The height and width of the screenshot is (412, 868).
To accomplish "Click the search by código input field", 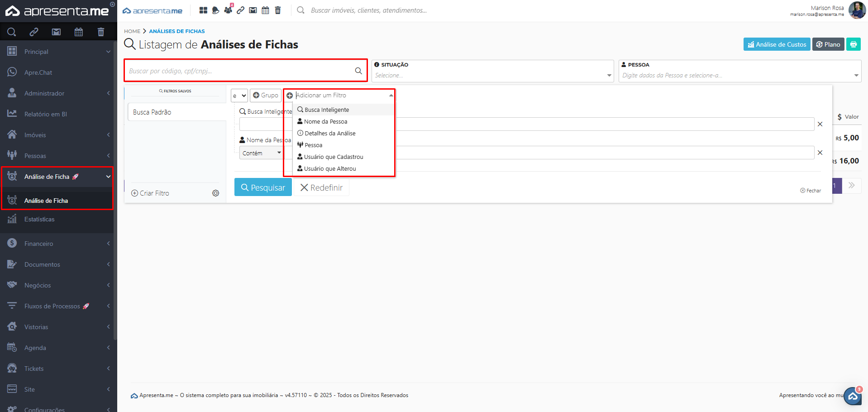I will pyautogui.click(x=240, y=71).
